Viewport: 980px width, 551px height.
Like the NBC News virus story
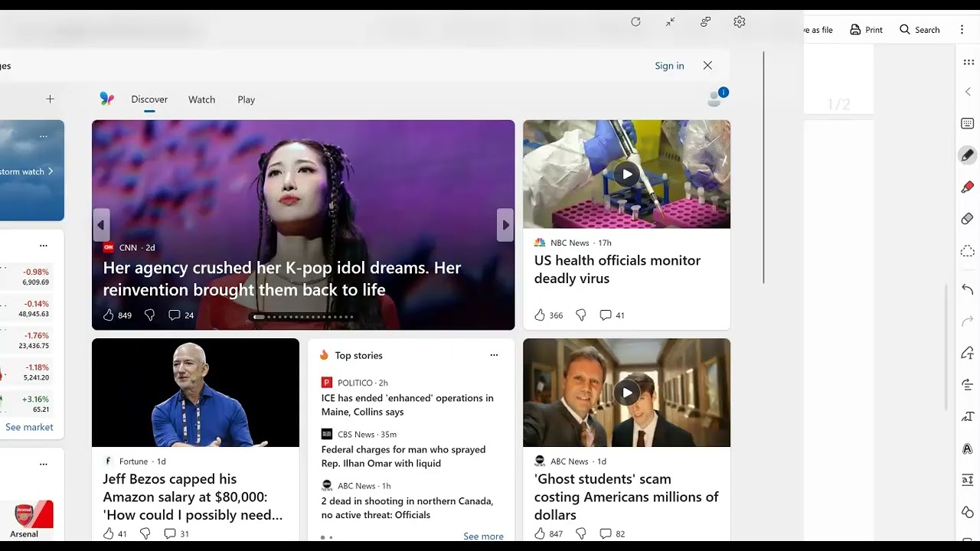tap(540, 315)
